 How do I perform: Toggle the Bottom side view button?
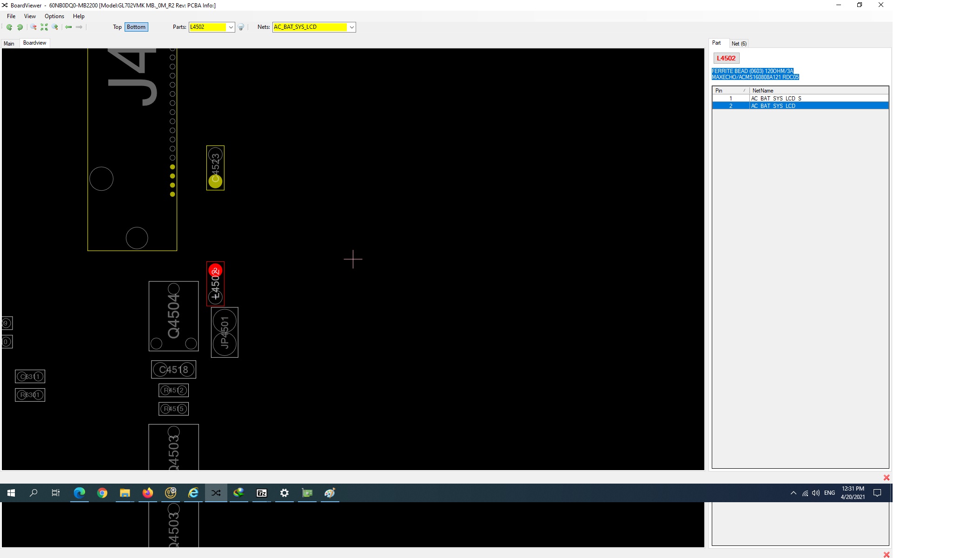click(136, 27)
